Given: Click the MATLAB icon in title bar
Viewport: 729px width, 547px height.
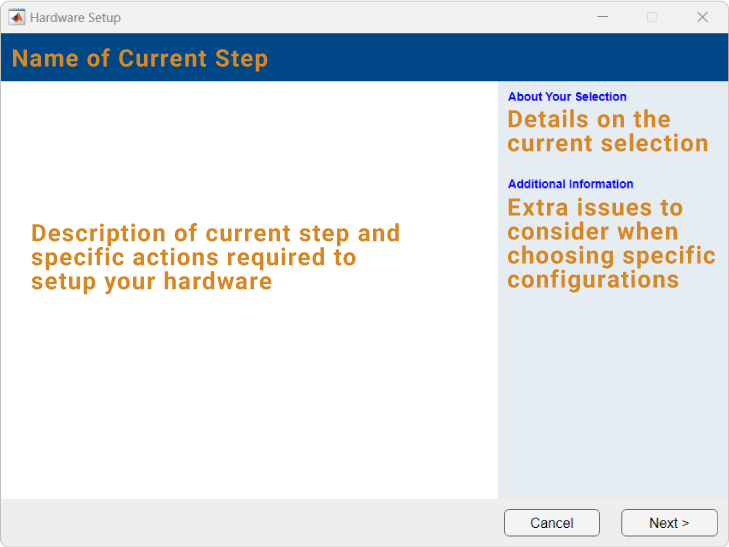Looking at the screenshot, I should 17,17.
